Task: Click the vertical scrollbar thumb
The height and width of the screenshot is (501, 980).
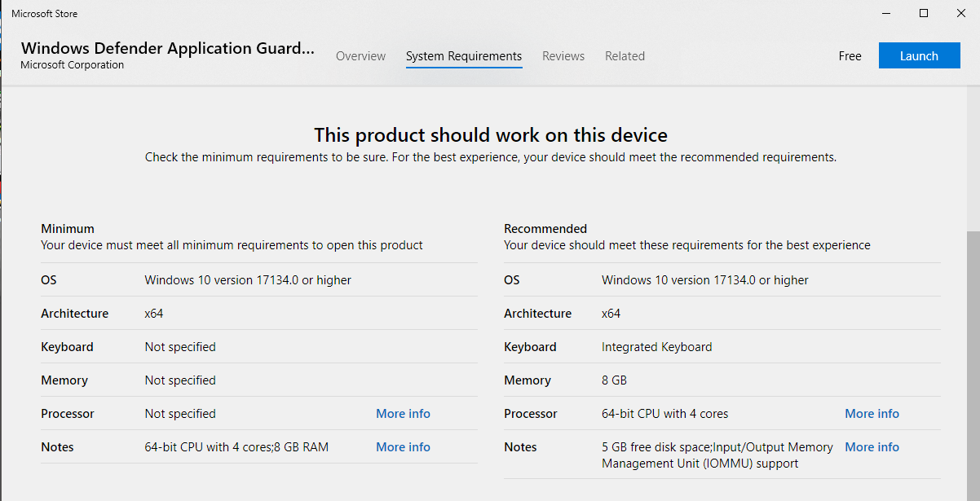Action: pos(973,367)
